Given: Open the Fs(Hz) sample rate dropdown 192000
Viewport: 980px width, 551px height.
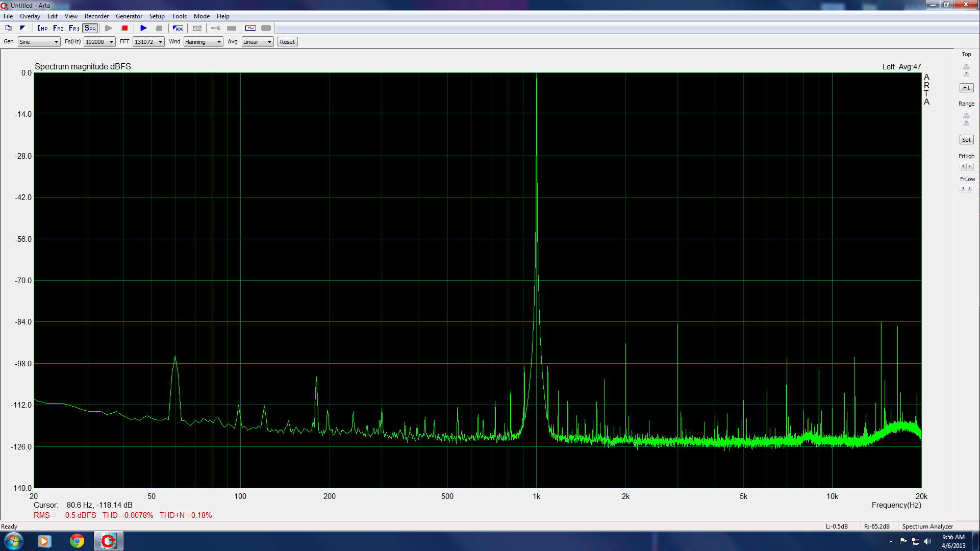Looking at the screenshot, I should click(99, 42).
